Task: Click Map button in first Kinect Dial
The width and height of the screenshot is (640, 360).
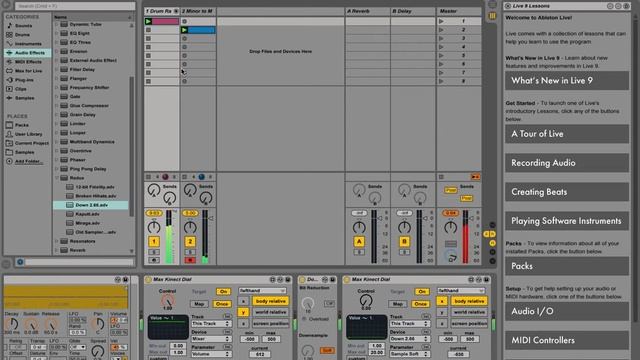Action: 199,304
